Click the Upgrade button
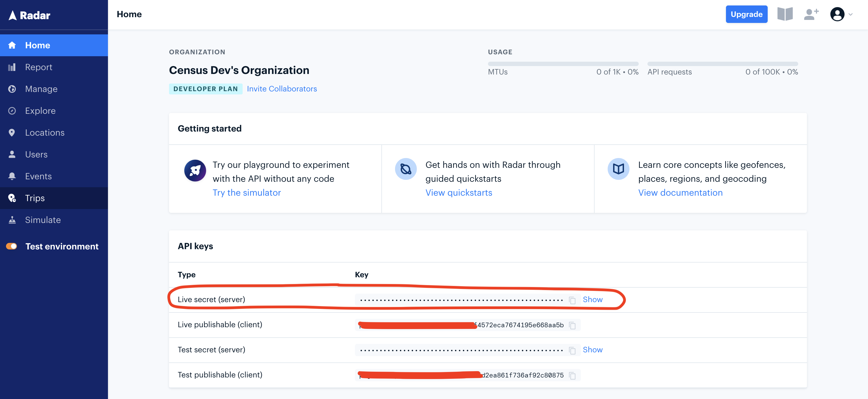Image resolution: width=868 pixels, height=399 pixels. click(x=746, y=14)
